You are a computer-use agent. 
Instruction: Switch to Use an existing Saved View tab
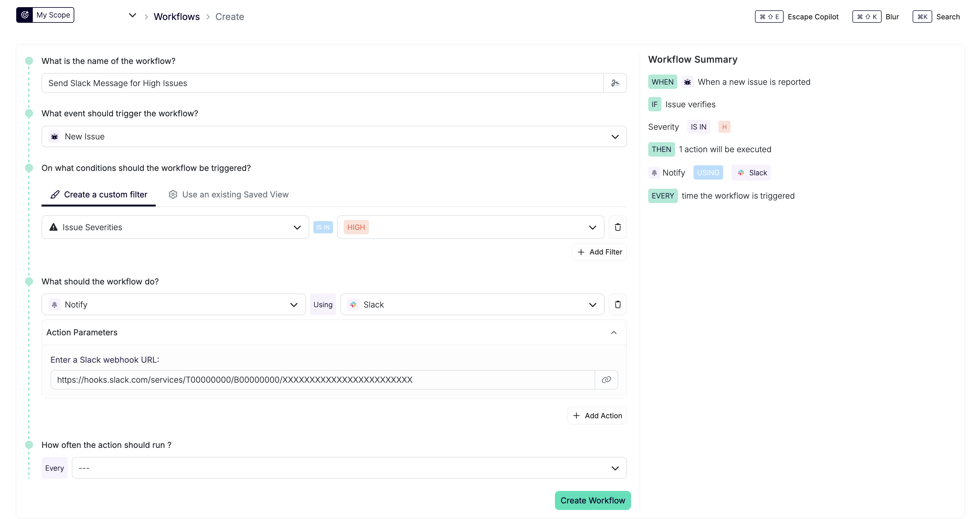pyautogui.click(x=235, y=194)
